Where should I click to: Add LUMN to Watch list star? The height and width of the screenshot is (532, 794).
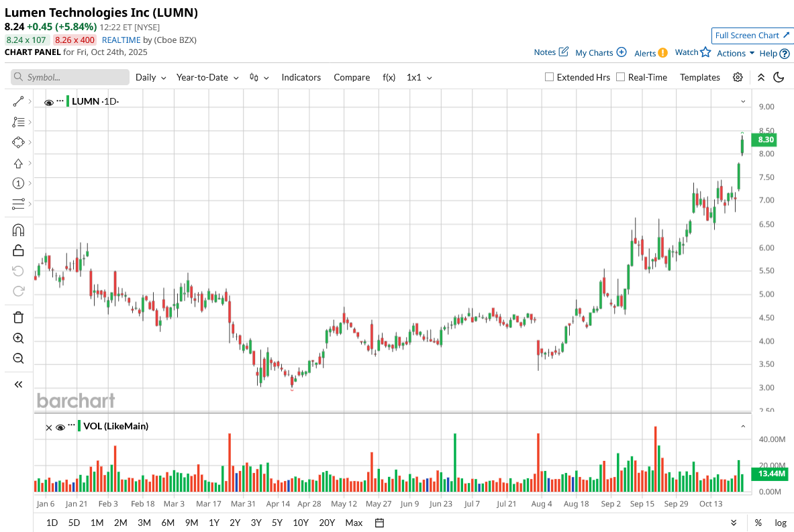tap(705, 52)
